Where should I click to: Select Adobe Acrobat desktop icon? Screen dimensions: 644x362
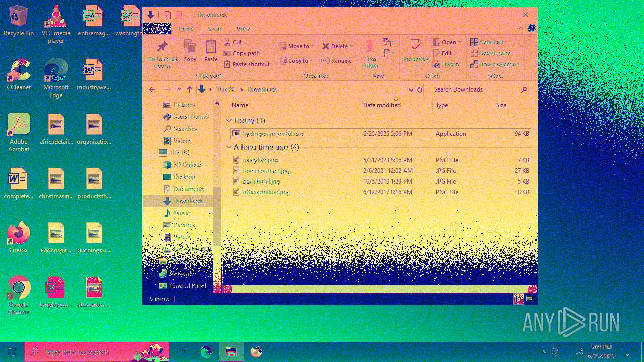coord(19,132)
